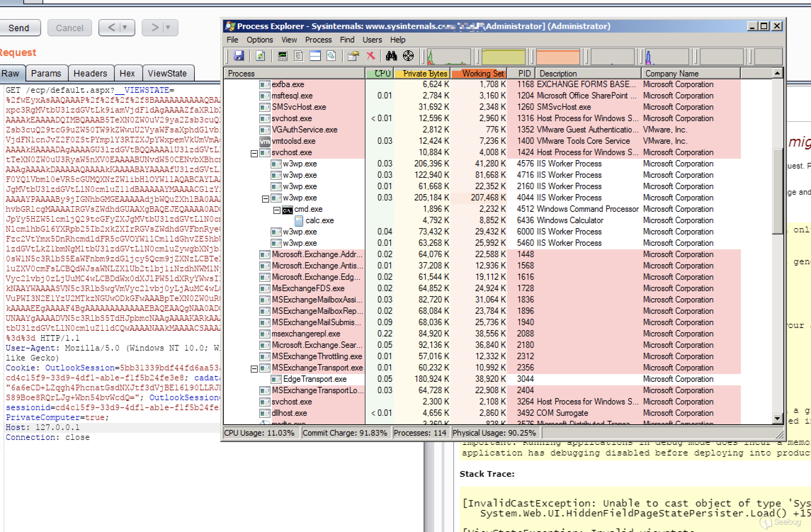Click the Refresh Now toolbar icon

pyautogui.click(x=260, y=56)
